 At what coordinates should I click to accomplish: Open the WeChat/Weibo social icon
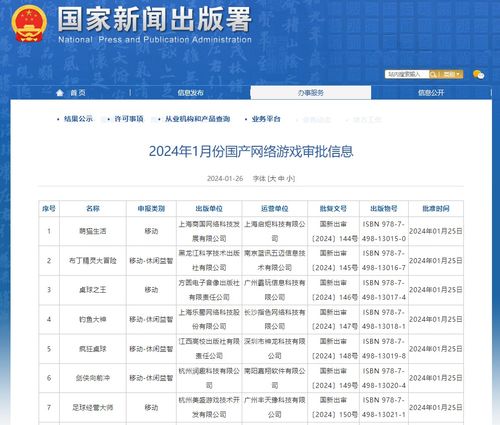[x=478, y=74]
